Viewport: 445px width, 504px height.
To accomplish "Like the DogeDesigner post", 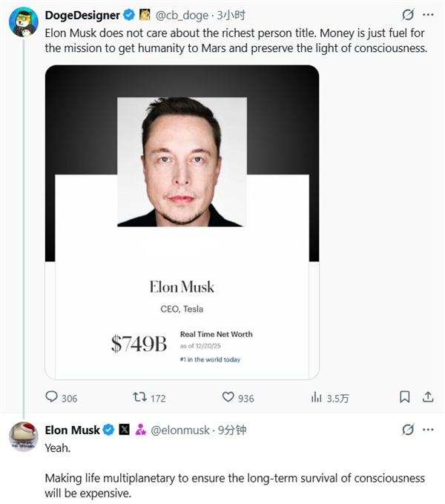I will click(227, 398).
